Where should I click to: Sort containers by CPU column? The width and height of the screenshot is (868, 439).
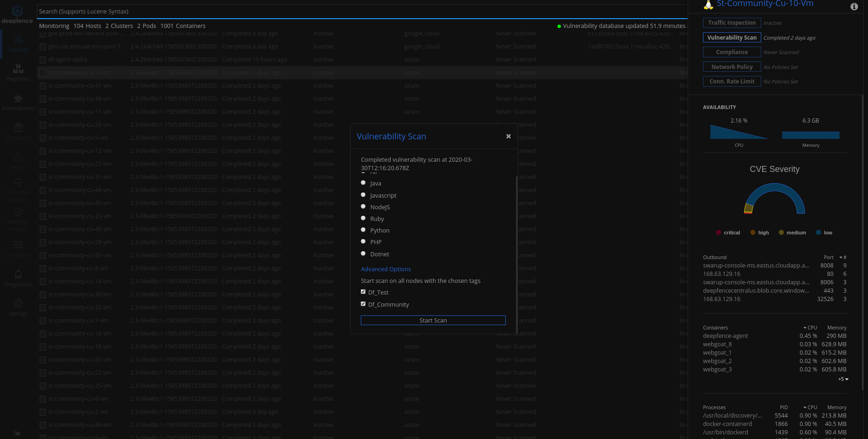pyautogui.click(x=810, y=328)
